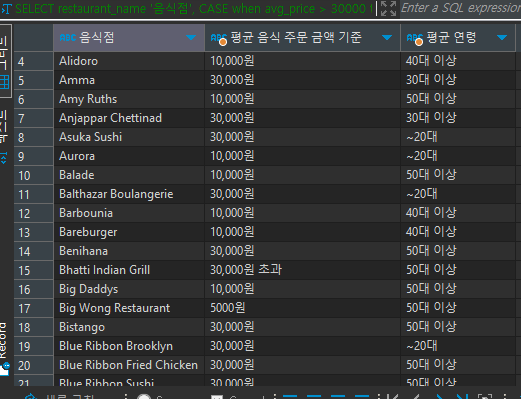The height and width of the screenshot is (399, 521).
Task: Maximize the results panel with the expand-arrows icon
Action: click(x=388, y=8)
